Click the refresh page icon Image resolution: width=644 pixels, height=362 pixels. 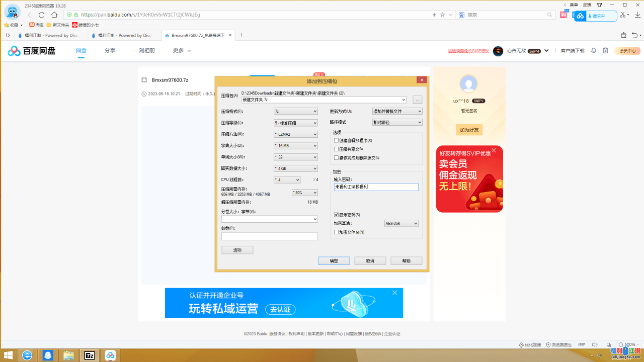[42, 15]
